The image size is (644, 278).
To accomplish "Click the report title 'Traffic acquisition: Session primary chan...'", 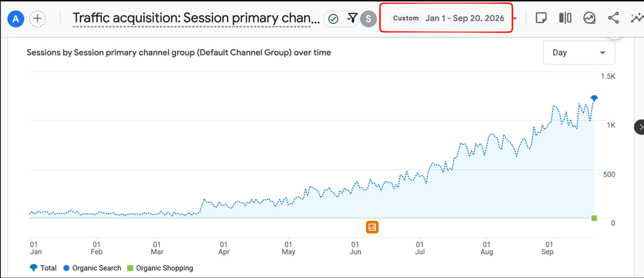I will (x=196, y=18).
